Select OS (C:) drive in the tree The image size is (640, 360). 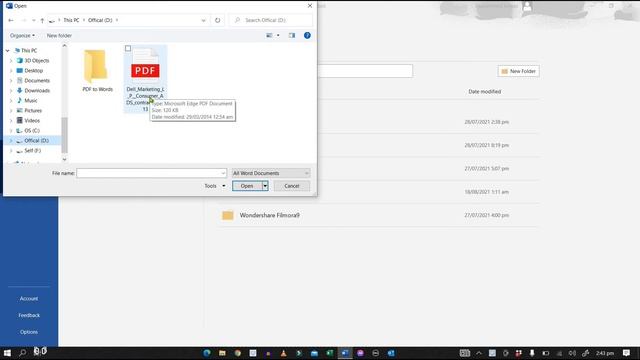click(32, 131)
